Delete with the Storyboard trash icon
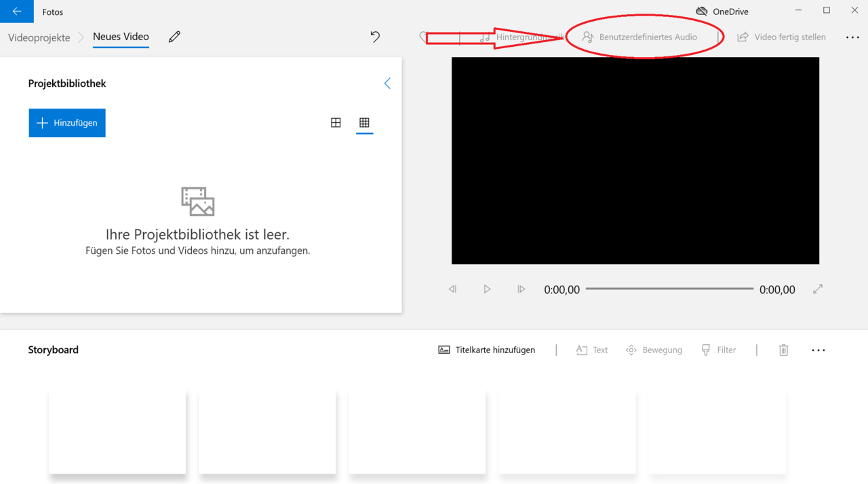 783,350
